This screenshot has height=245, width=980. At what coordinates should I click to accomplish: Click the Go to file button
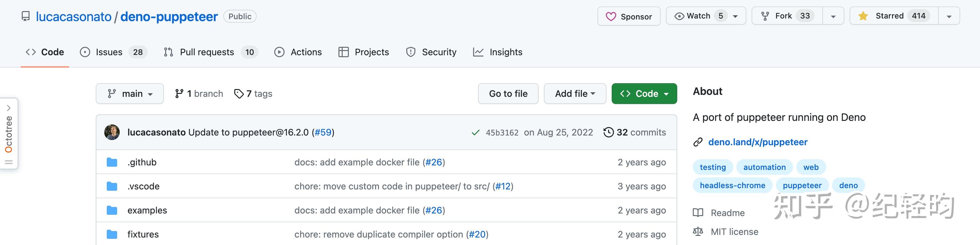(508, 94)
